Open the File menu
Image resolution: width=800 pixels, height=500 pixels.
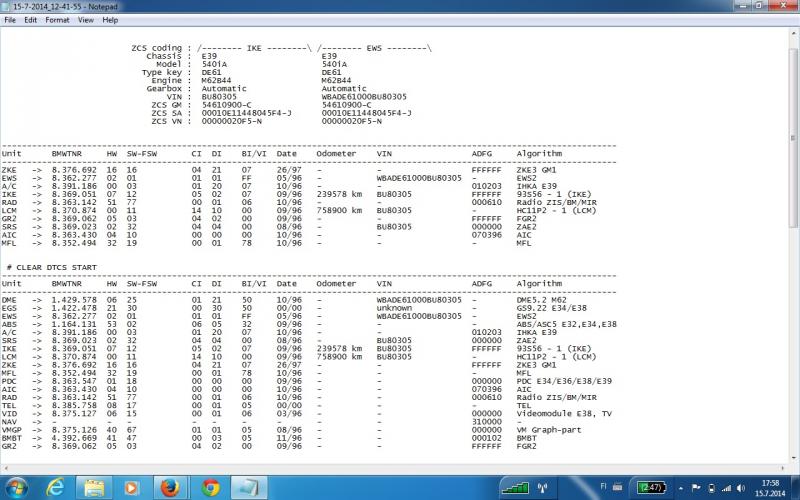[10, 20]
